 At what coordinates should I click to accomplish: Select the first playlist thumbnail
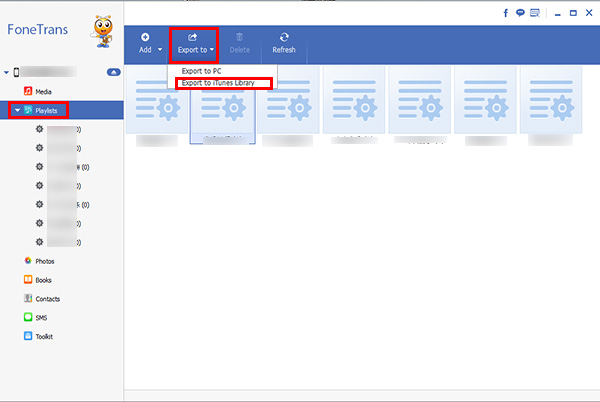157,101
